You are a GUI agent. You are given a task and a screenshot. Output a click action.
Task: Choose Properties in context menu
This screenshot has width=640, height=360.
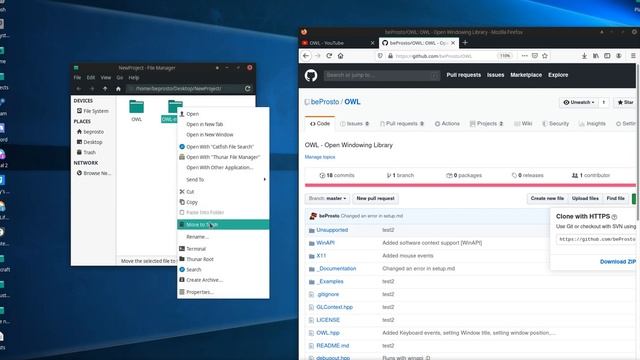tap(223, 292)
